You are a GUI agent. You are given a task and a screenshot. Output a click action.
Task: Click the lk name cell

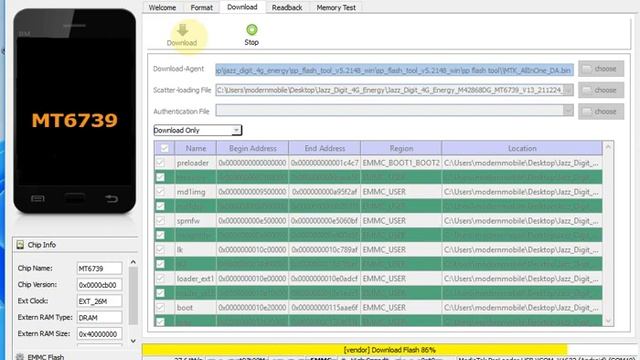tap(196, 250)
